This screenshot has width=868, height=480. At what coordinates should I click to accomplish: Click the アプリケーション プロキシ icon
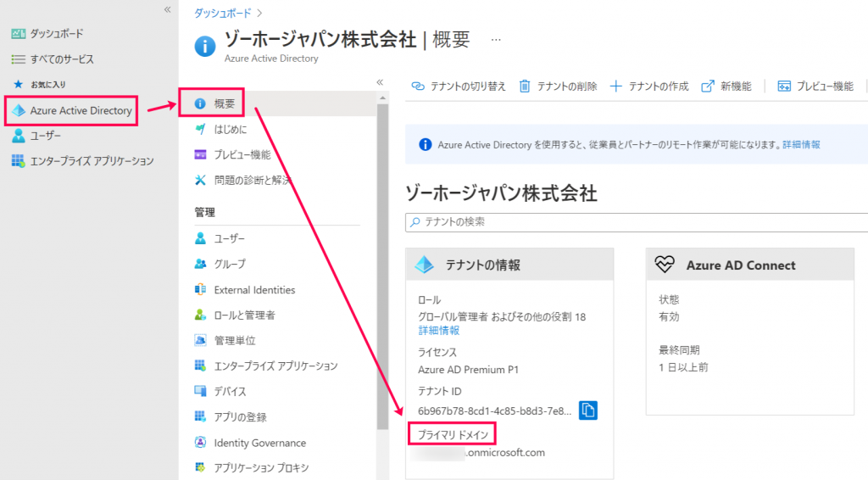[x=200, y=468]
